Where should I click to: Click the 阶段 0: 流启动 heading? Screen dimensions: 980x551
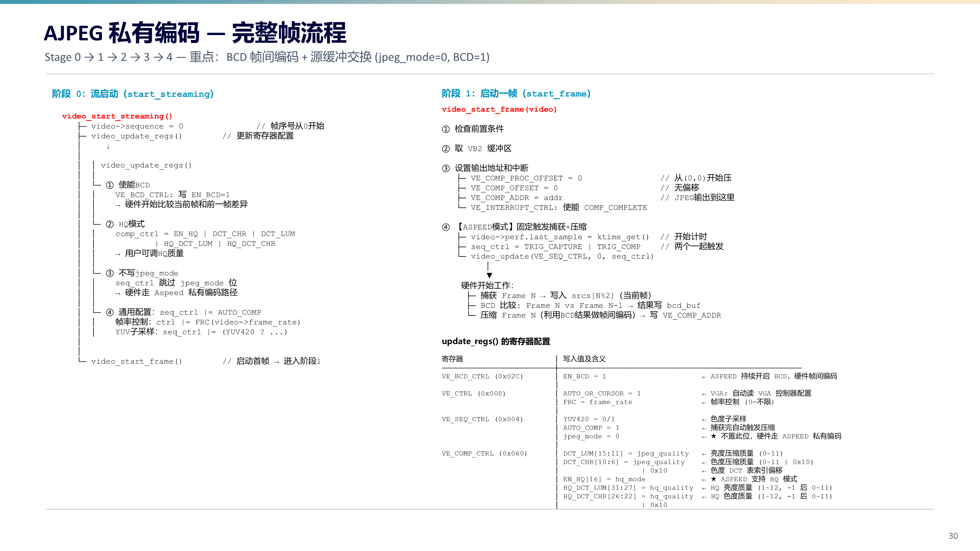pos(133,94)
